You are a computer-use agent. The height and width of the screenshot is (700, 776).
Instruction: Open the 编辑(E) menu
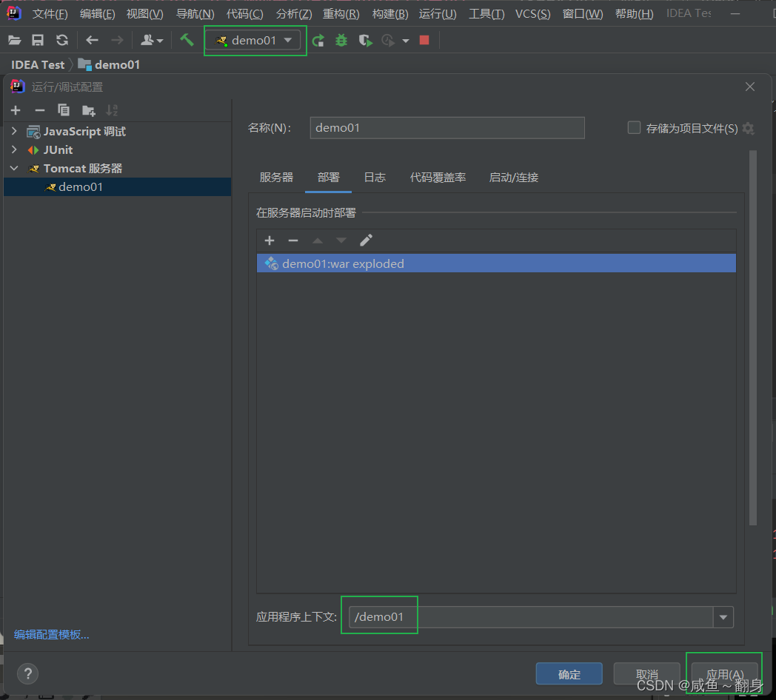point(97,14)
